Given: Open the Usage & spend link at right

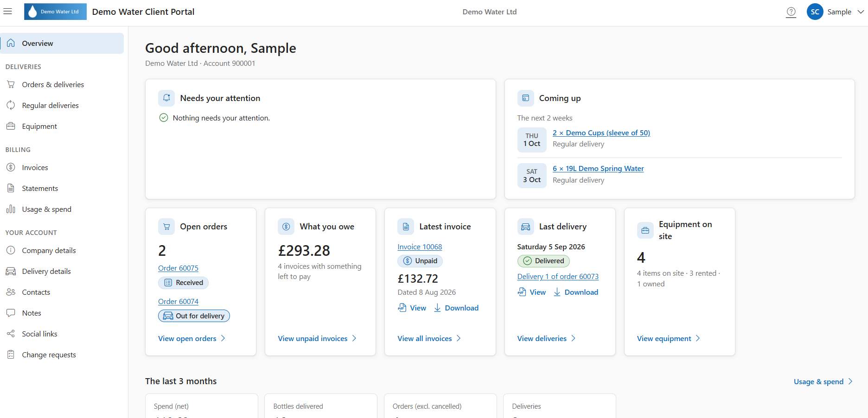Looking at the screenshot, I should point(823,382).
